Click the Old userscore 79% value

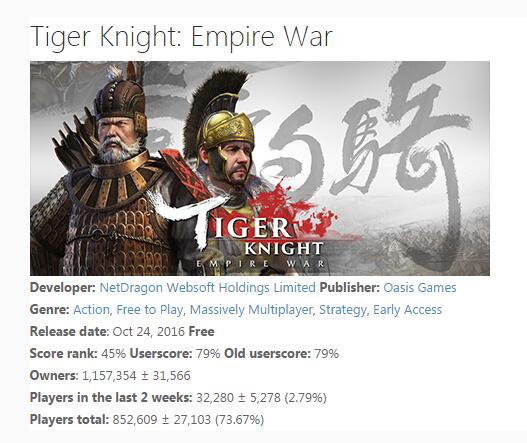click(326, 354)
